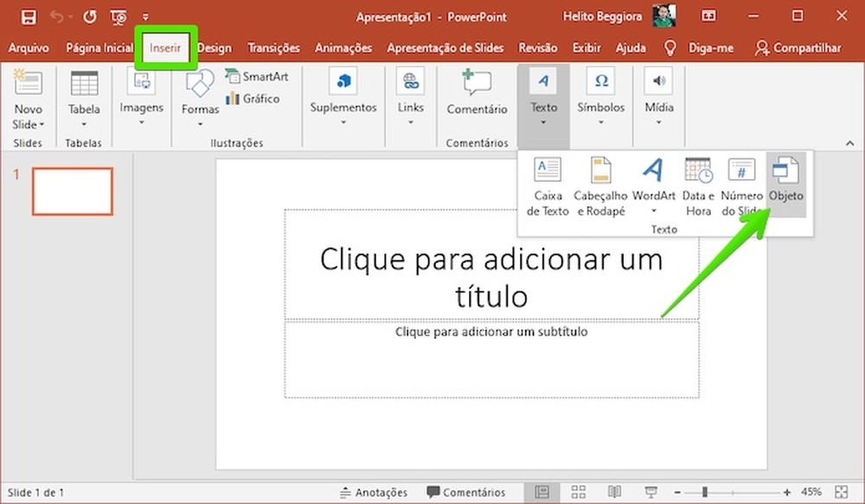Switch to the Design ribbon tab
Screen dimensions: 865x504
pos(214,48)
